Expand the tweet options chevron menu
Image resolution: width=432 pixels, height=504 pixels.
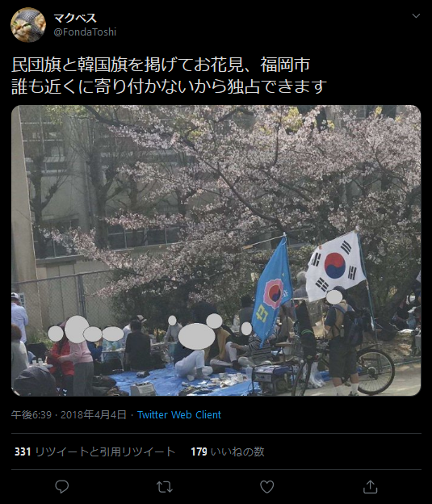point(416,16)
